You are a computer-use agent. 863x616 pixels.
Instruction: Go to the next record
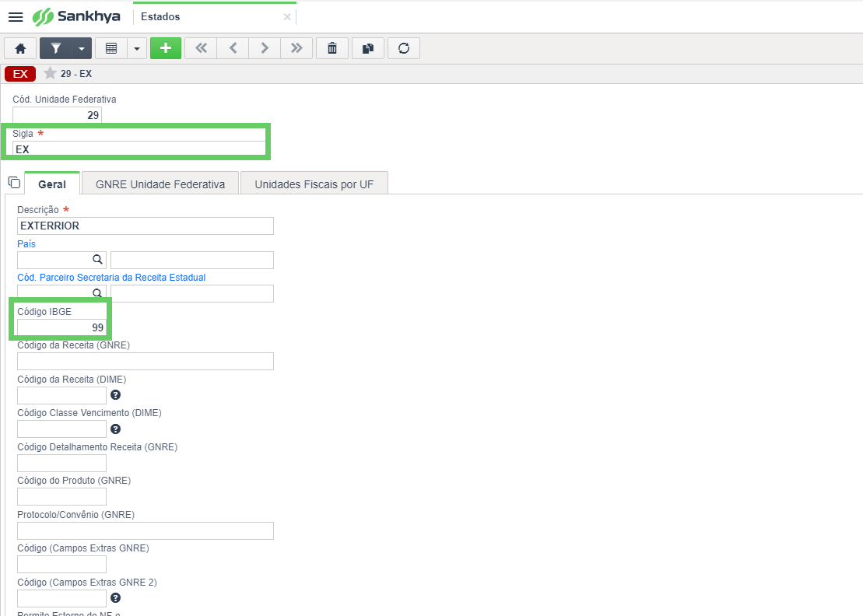tap(265, 48)
